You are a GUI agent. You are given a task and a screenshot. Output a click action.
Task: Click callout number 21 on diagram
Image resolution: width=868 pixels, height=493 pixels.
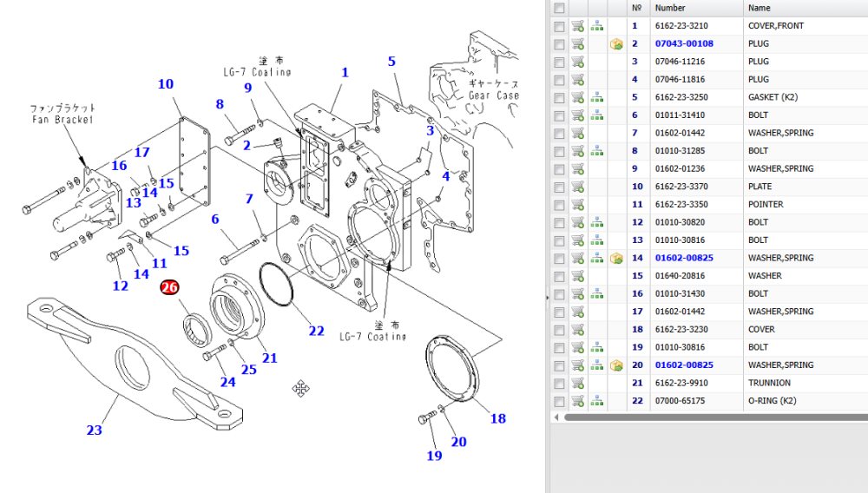270,358
